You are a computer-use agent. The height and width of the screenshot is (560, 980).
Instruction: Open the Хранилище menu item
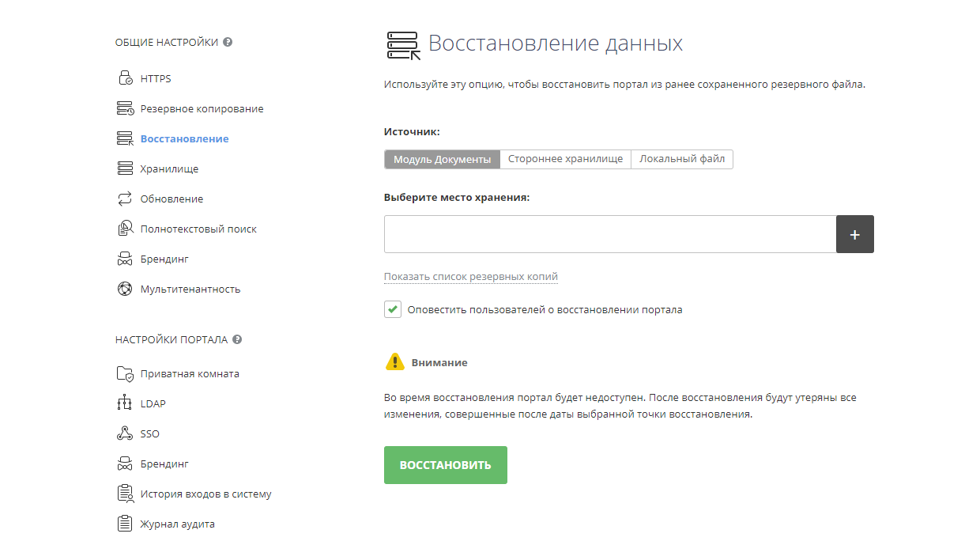coord(170,168)
